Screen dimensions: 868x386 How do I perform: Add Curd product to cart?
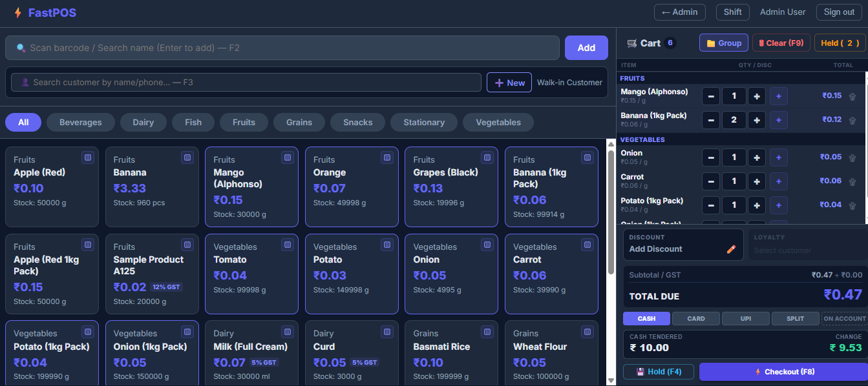(x=352, y=353)
